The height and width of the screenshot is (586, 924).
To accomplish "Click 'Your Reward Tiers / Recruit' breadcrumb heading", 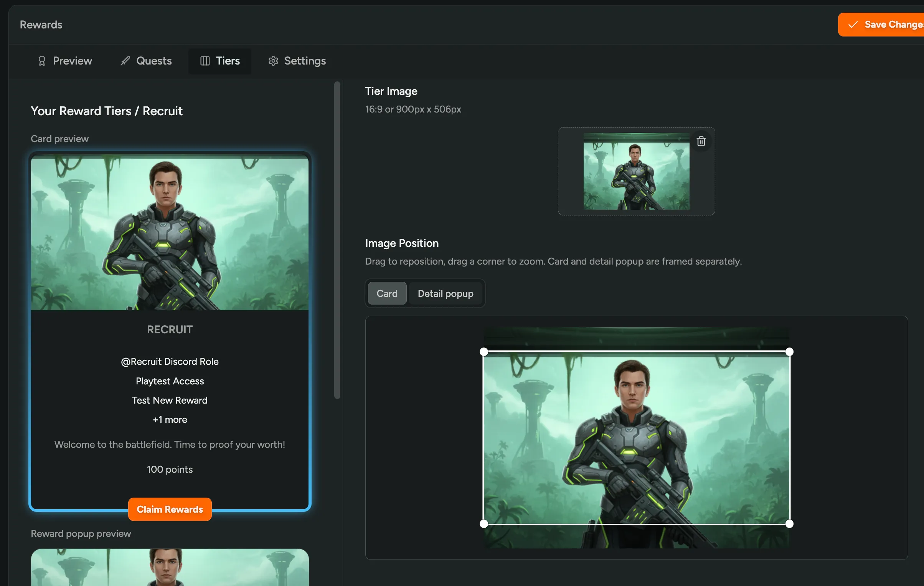I will point(107,111).
